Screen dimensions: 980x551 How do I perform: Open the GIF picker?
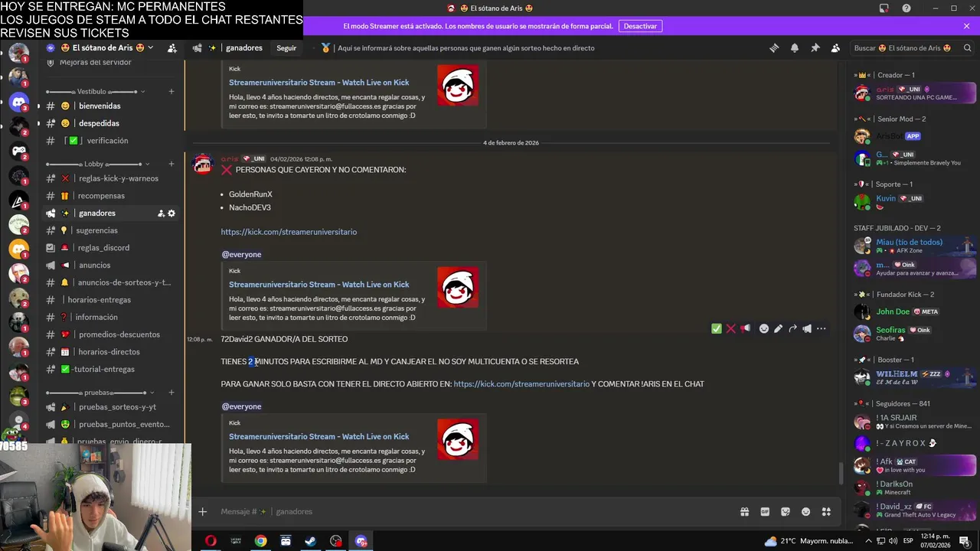(x=765, y=511)
